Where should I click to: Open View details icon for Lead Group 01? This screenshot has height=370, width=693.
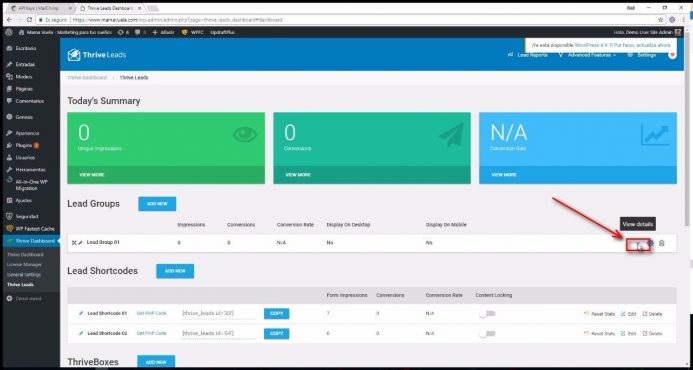638,244
